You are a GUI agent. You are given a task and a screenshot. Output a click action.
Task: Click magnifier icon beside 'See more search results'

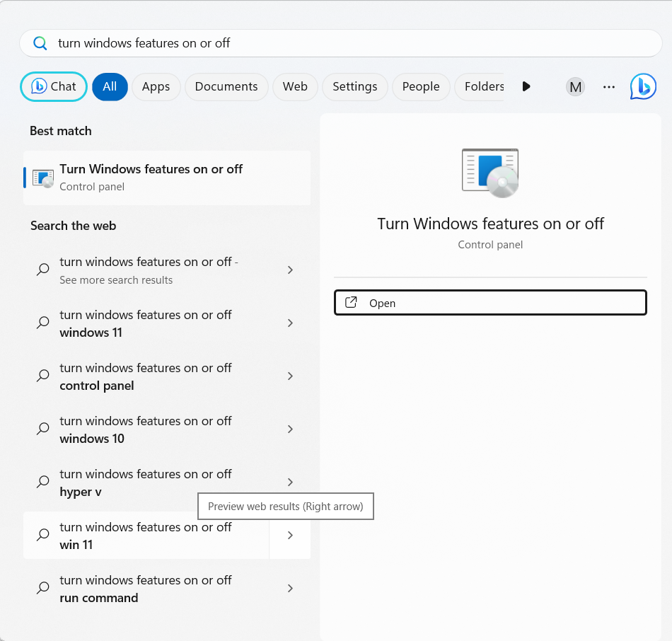click(43, 270)
